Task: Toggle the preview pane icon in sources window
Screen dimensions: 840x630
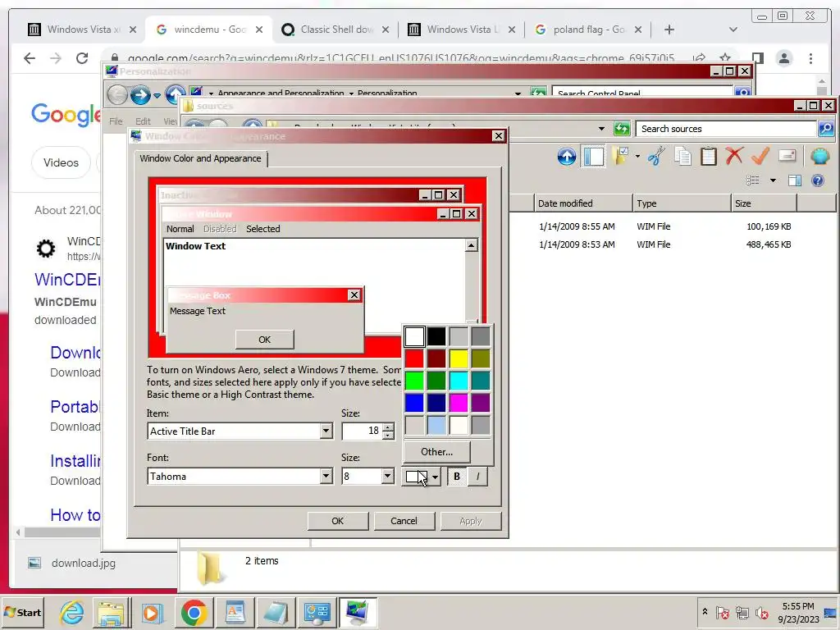Action: [795, 180]
